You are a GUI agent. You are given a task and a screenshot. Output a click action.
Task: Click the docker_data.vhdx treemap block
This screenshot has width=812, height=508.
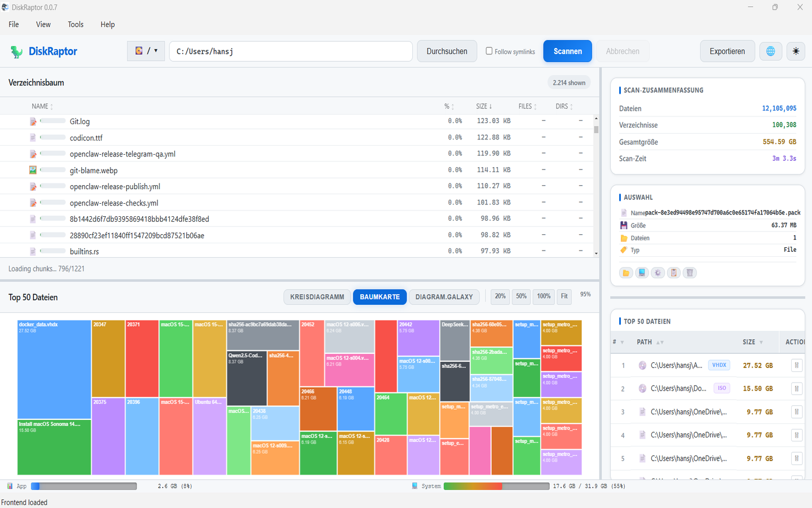54,370
